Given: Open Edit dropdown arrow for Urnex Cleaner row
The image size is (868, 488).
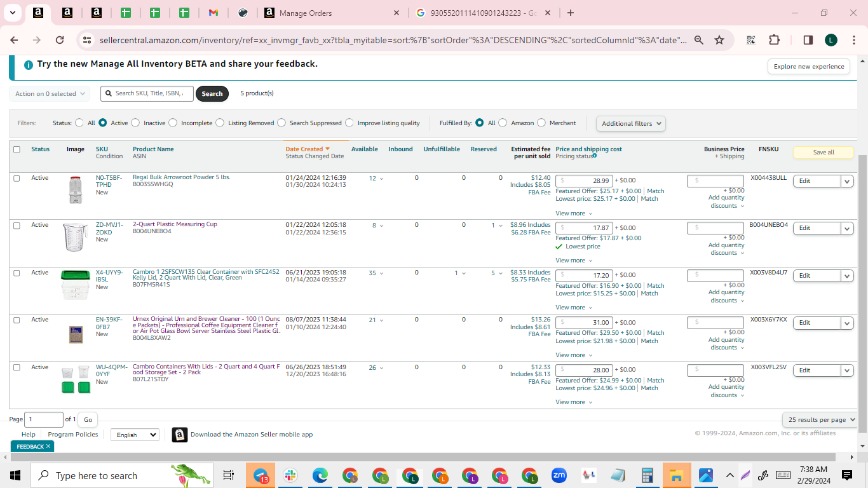Looking at the screenshot, I should [847, 323].
